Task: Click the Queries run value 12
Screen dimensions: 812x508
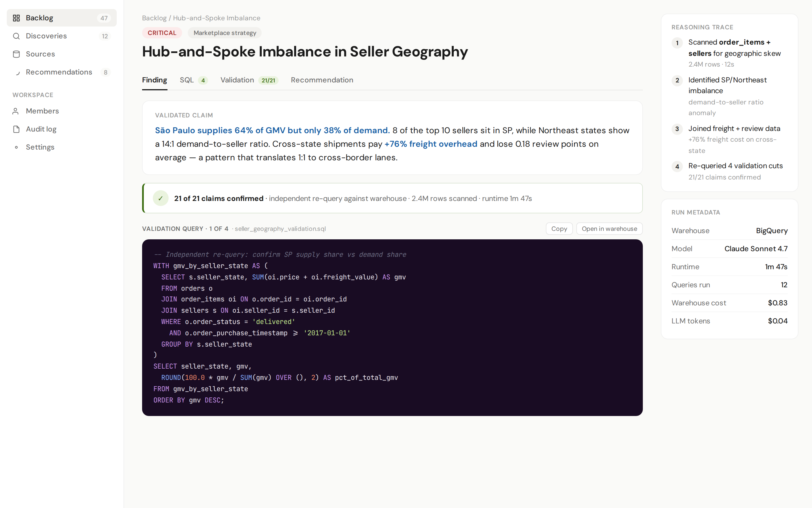Action: (784, 285)
